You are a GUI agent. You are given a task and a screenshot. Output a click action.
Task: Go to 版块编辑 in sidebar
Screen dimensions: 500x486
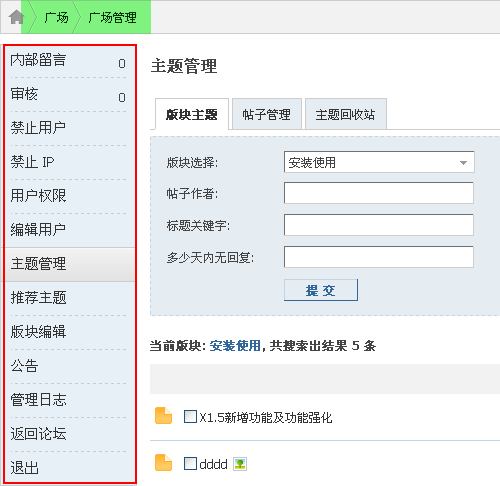[38, 332]
